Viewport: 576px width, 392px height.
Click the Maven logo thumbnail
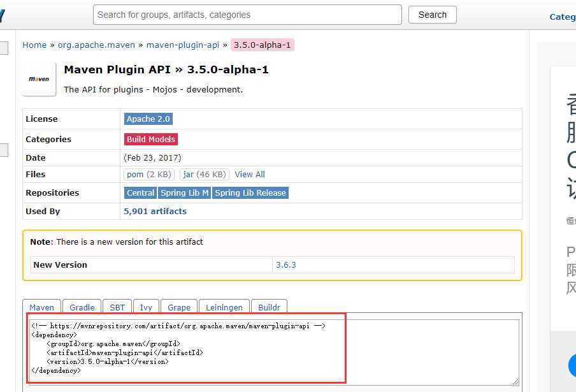point(39,79)
